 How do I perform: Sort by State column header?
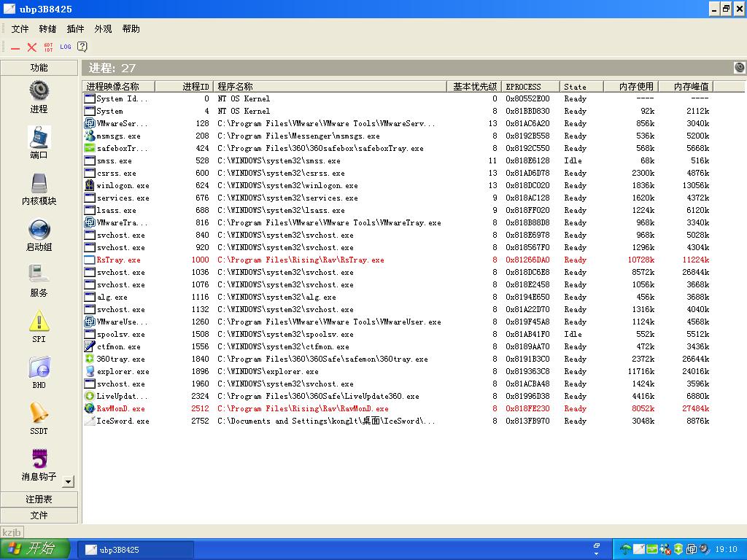click(x=581, y=86)
